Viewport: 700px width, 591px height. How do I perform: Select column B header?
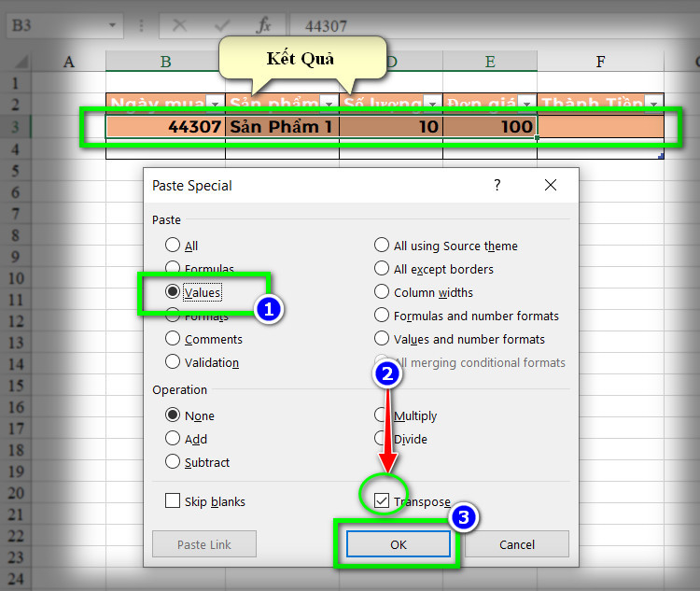tap(165, 62)
